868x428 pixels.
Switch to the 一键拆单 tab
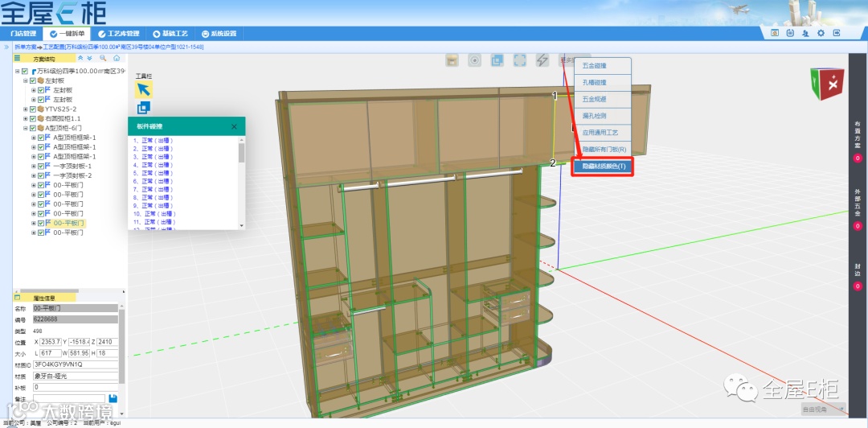pyautogui.click(x=67, y=34)
